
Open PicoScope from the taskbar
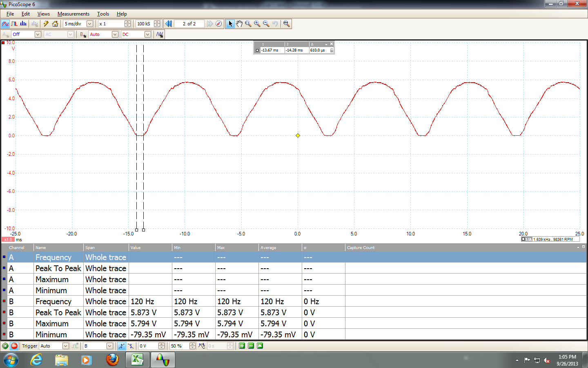(x=163, y=360)
